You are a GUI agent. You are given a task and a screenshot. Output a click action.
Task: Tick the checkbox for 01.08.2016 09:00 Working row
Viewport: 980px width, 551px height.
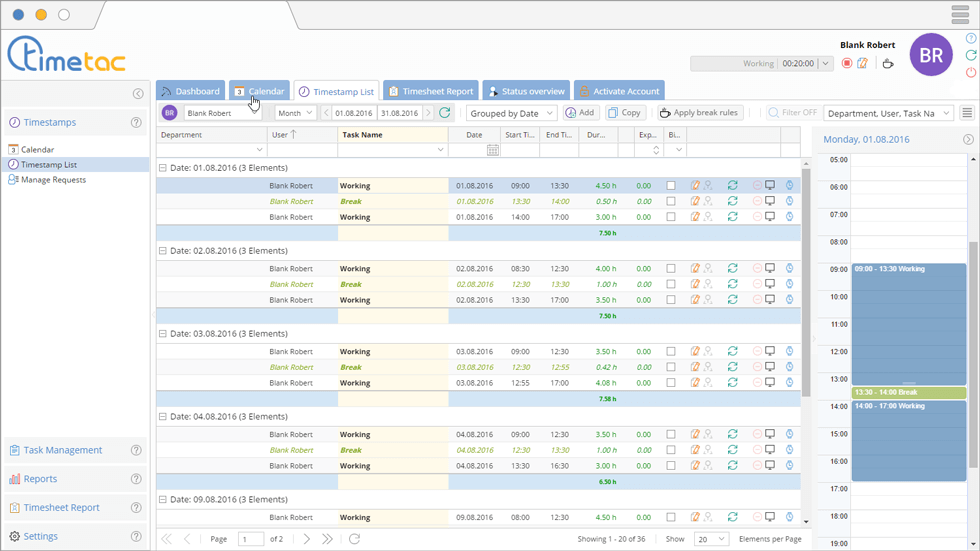[671, 186]
